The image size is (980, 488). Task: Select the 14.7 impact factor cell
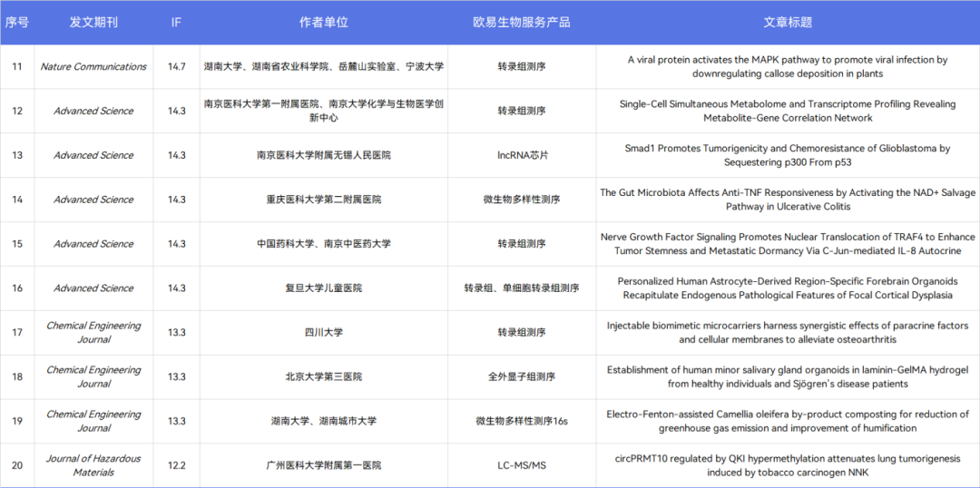point(177,67)
